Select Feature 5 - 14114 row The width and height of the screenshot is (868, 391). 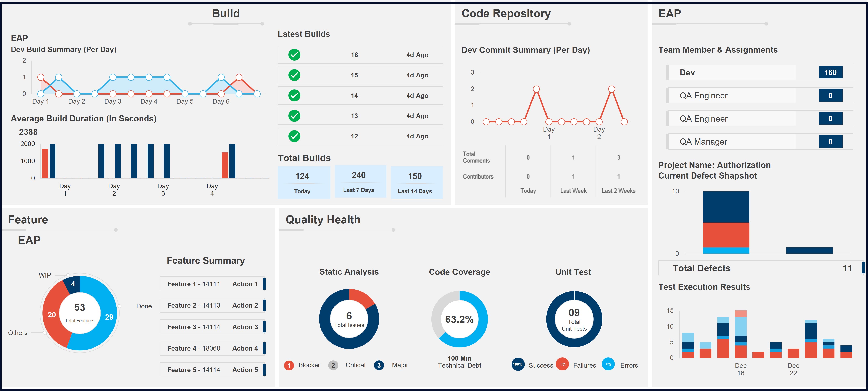pos(213,370)
